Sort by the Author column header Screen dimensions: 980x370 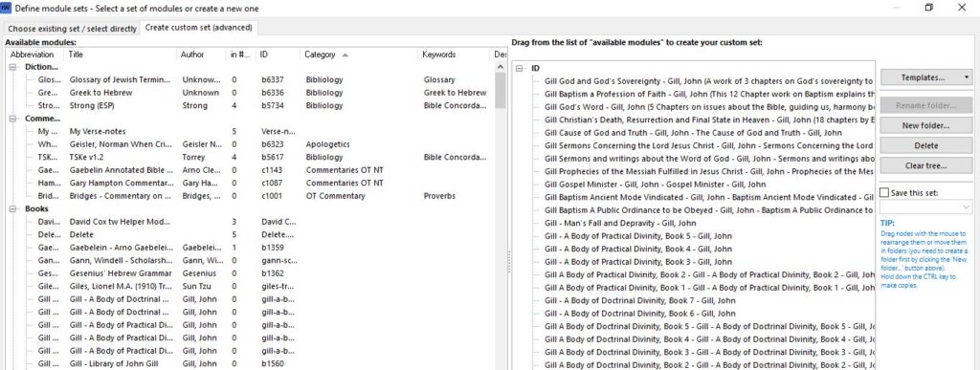pos(201,54)
